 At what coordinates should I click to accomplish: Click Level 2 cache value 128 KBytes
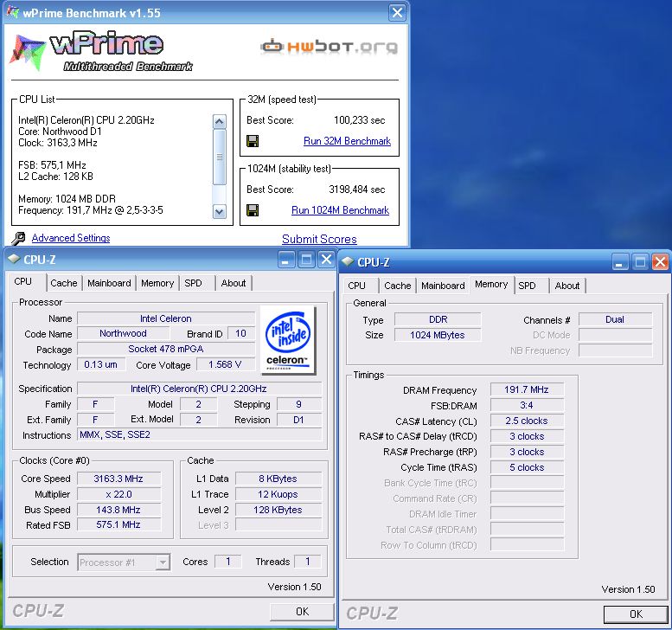(278, 510)
